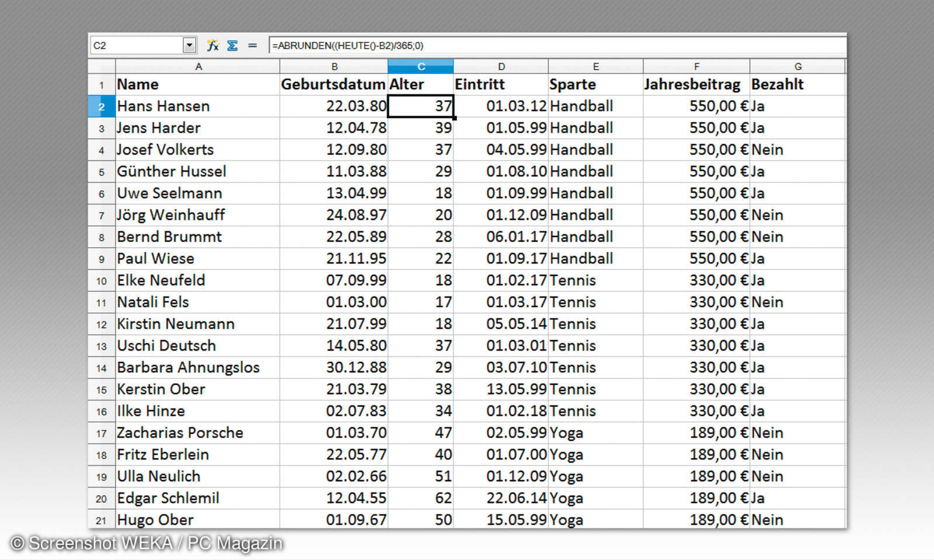Select the Alter header cell
The height and width of the screenshot is (560, 934).
point(420,84)
